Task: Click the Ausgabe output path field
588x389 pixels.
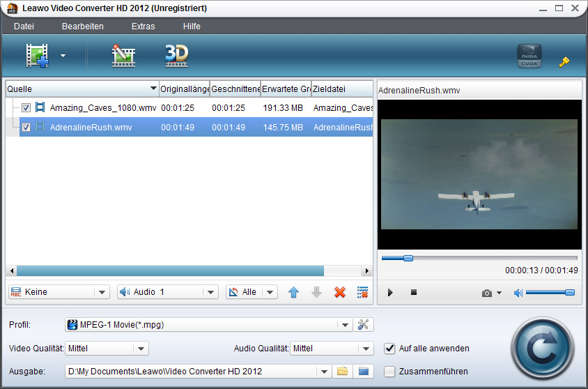Action: pos(192,372)
